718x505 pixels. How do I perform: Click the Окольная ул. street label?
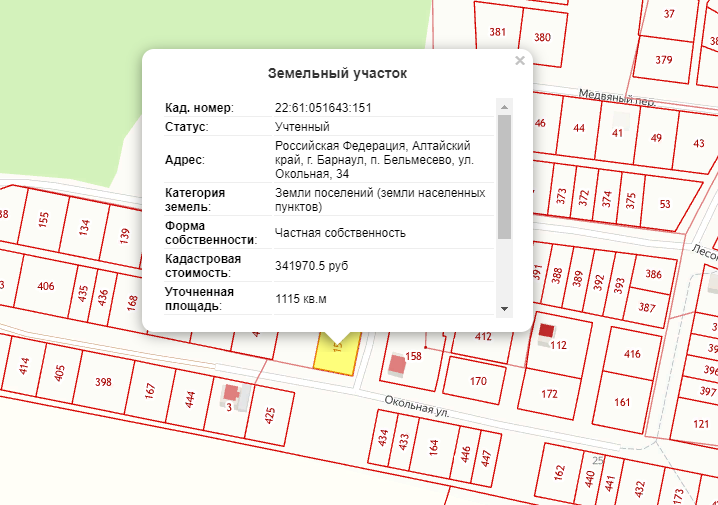tap(411, 405)
